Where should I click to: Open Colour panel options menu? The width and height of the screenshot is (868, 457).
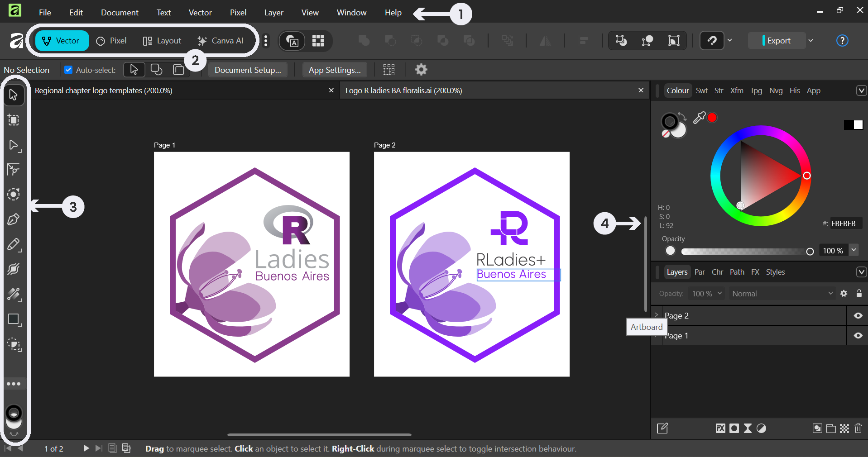861,91
